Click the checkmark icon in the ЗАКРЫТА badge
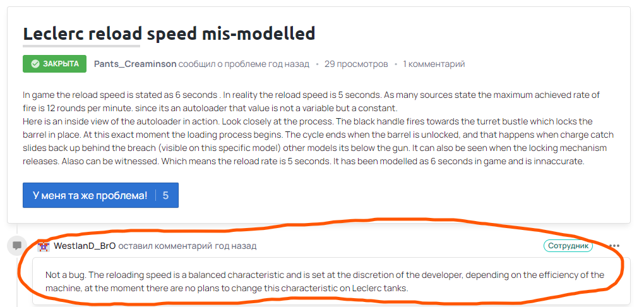The height and width of the screenshot is (307, 644). pos(35,64)
